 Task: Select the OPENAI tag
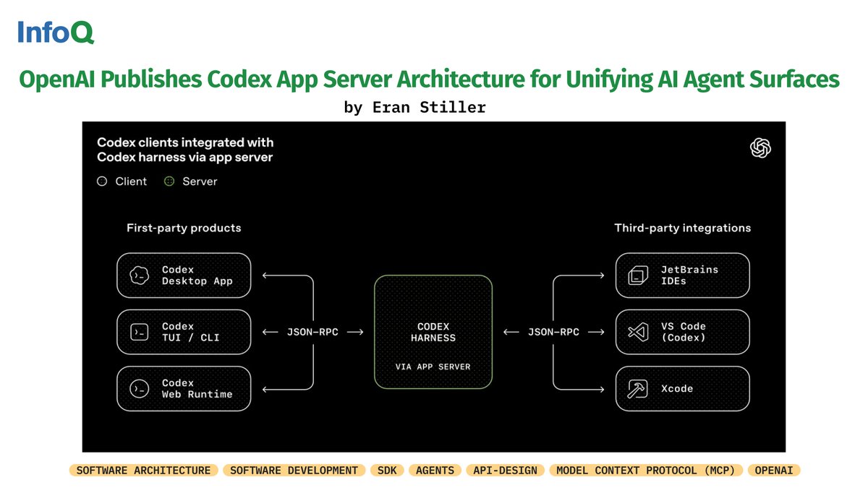tap(774, 470)
